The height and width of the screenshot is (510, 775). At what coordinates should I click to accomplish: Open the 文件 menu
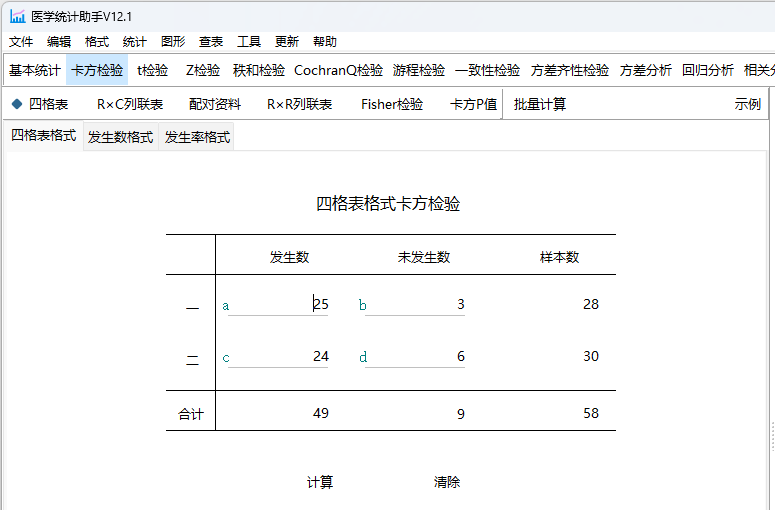(x=21, y=42)
